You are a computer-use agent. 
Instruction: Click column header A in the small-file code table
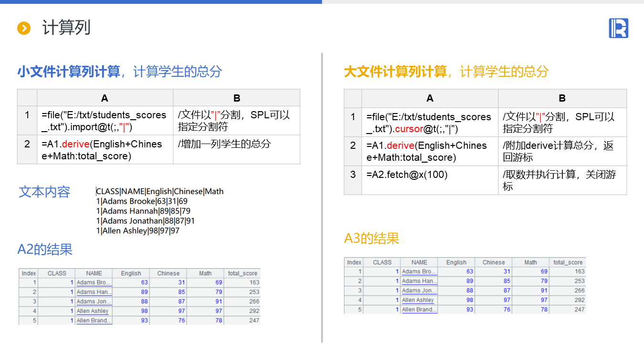(105, 98)
